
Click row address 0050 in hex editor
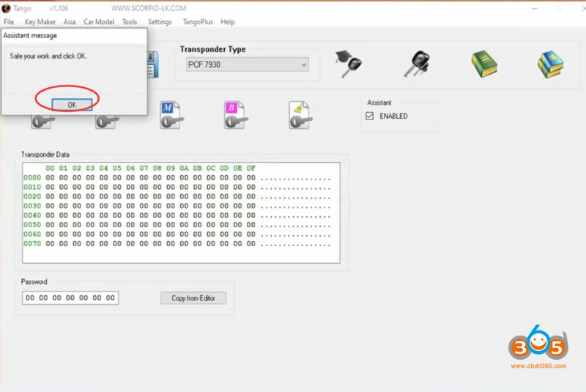(32, 225)
